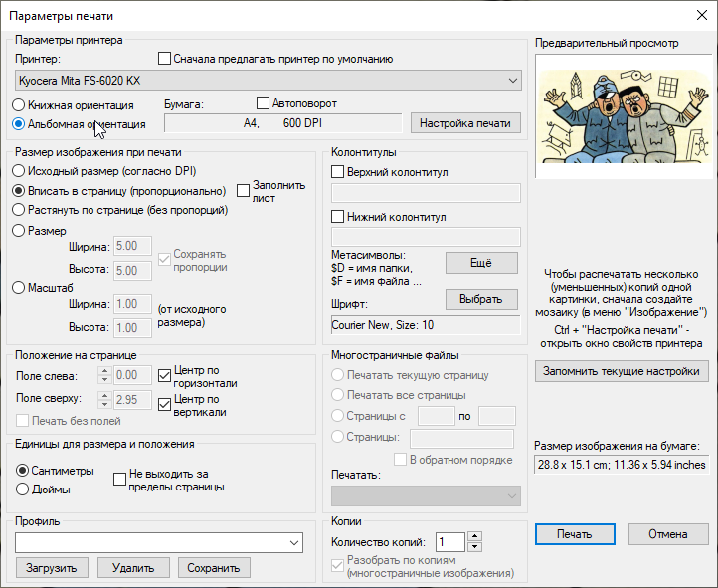Select the Книжная ориентация radio button
This screenshot has height=588, width=718.
point(19,104)
